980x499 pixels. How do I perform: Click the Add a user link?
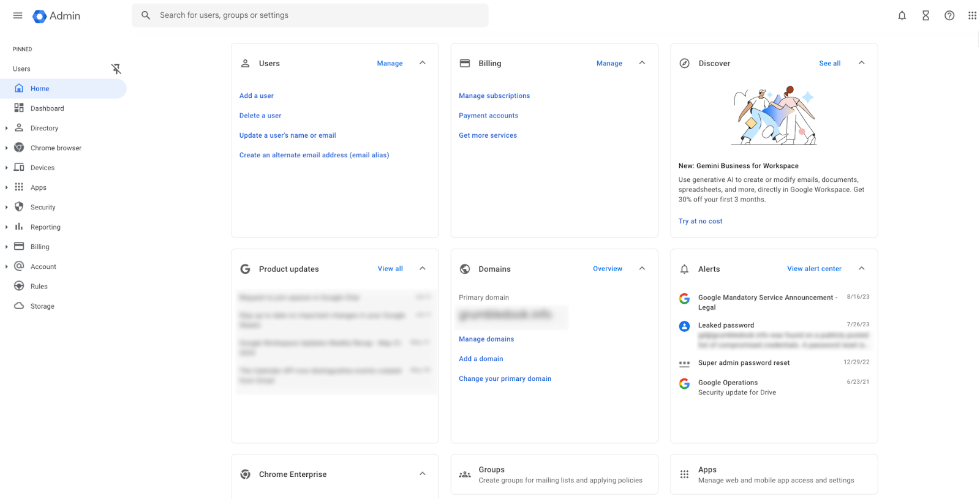pyautogui.click(x=257, y=96)
